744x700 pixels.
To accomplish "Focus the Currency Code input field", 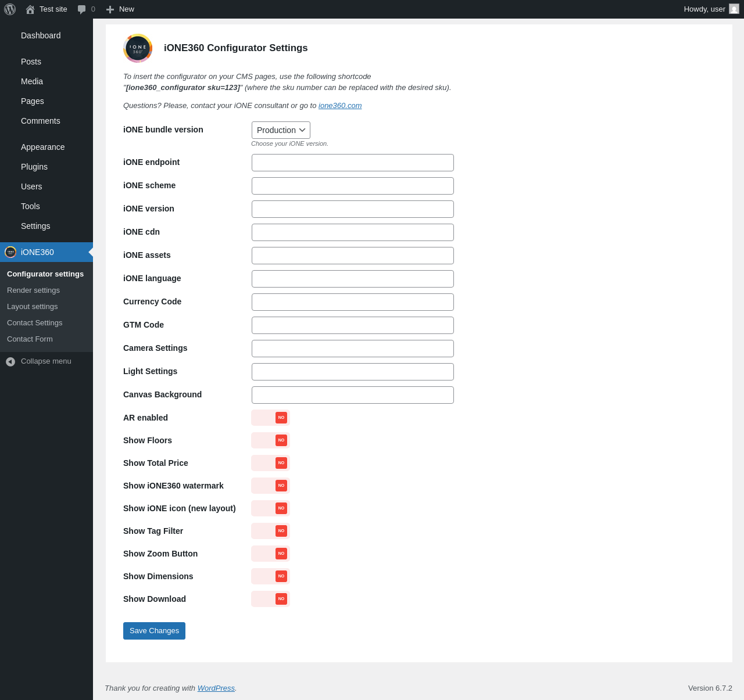I will tap(353, 302).
